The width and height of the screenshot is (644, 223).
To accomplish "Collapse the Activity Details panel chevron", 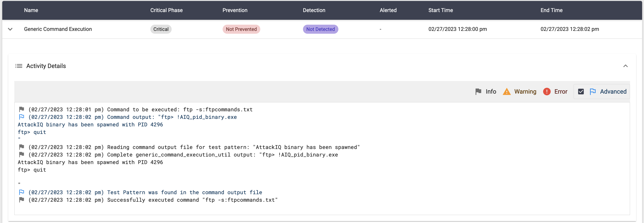I will [625, 66].
